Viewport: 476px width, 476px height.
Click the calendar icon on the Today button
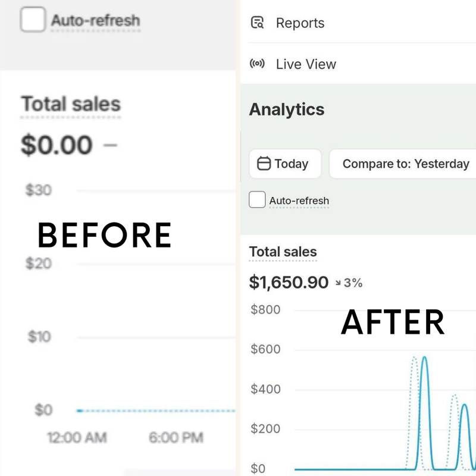coord(264,164)
